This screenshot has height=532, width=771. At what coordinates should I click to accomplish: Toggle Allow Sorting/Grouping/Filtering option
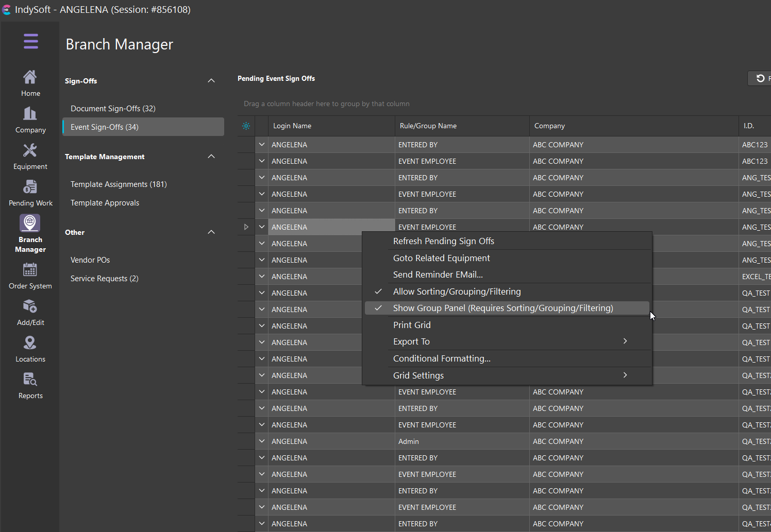point(457,291)
